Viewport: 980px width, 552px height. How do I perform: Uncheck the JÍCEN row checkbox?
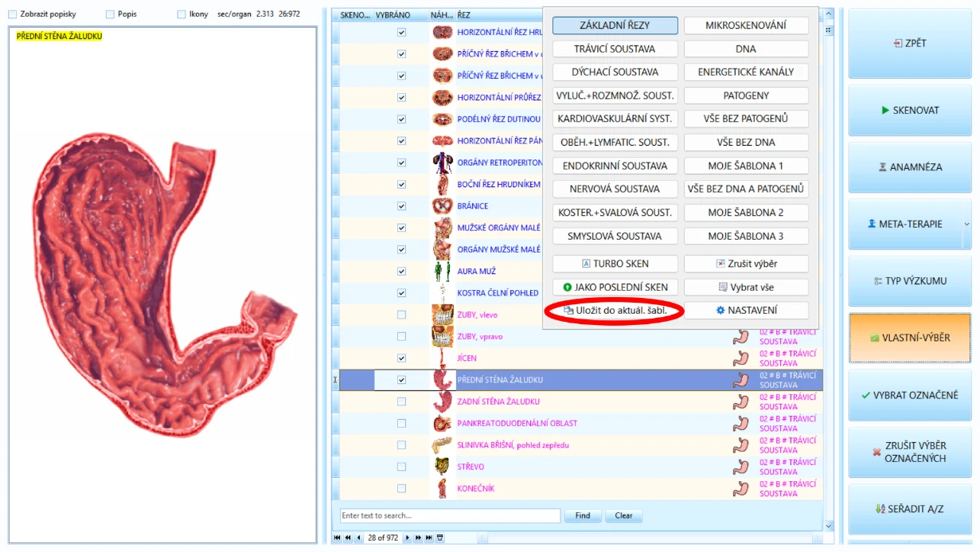point(401,358)
